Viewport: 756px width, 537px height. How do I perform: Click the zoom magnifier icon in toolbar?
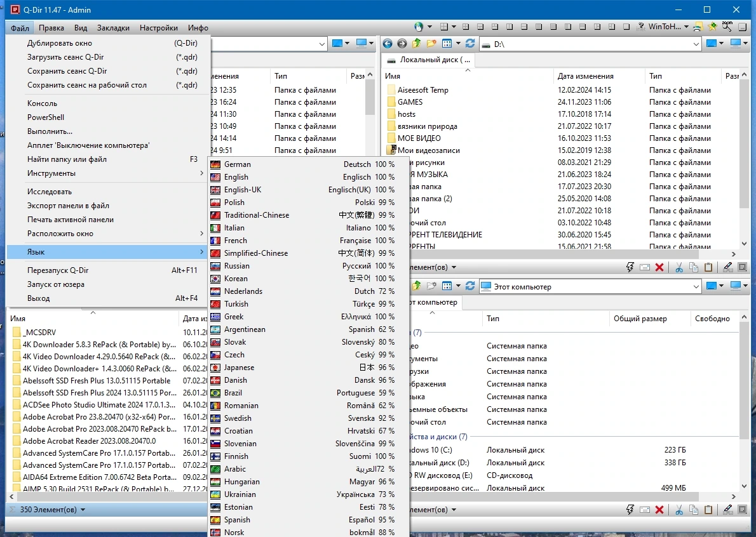click(727, 27)
